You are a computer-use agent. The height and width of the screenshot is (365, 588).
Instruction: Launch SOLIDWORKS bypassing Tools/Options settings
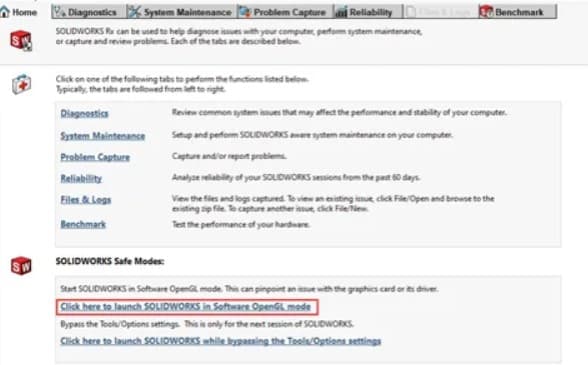(221, 341)
